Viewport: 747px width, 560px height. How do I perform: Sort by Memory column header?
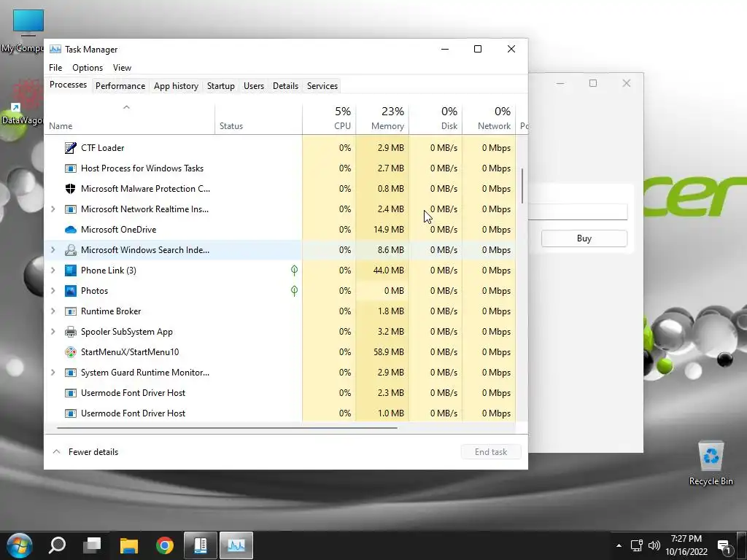382,119
